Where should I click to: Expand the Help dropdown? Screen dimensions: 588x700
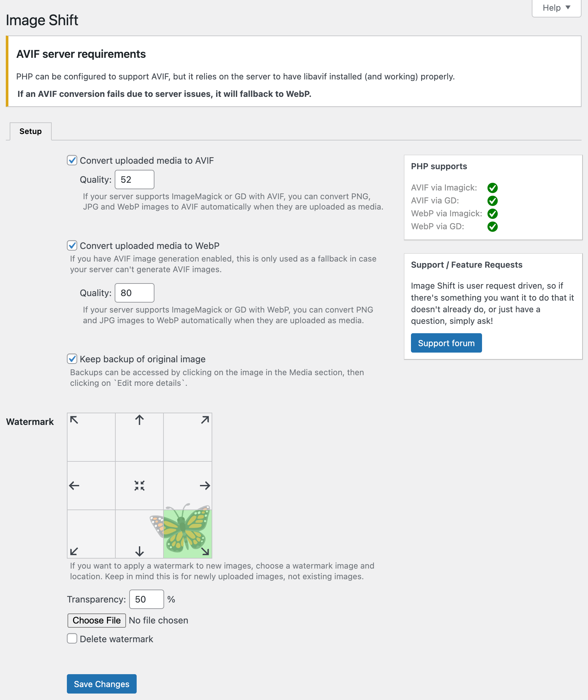[556, 8]
